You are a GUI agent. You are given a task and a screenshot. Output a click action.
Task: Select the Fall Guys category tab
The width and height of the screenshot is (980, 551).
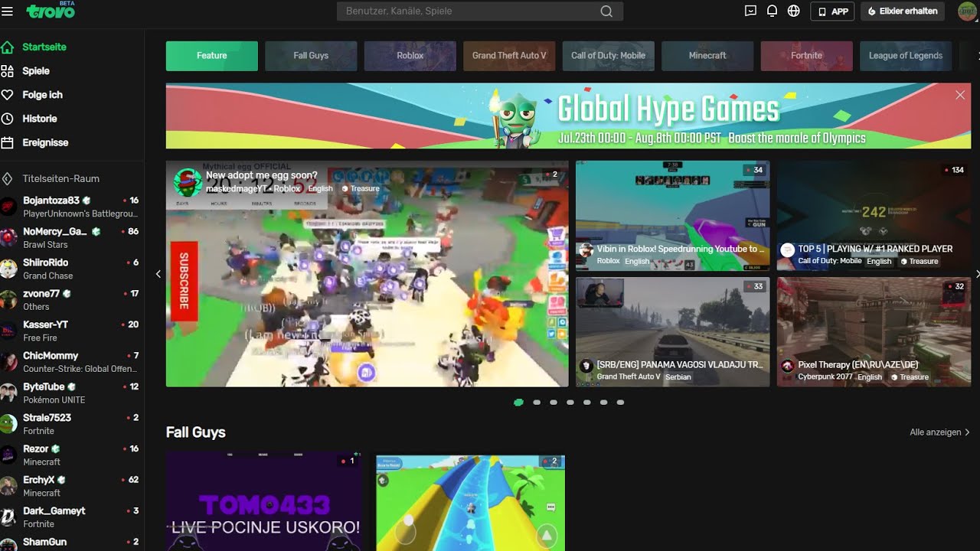pyautogui.click(x=311, y=56)
